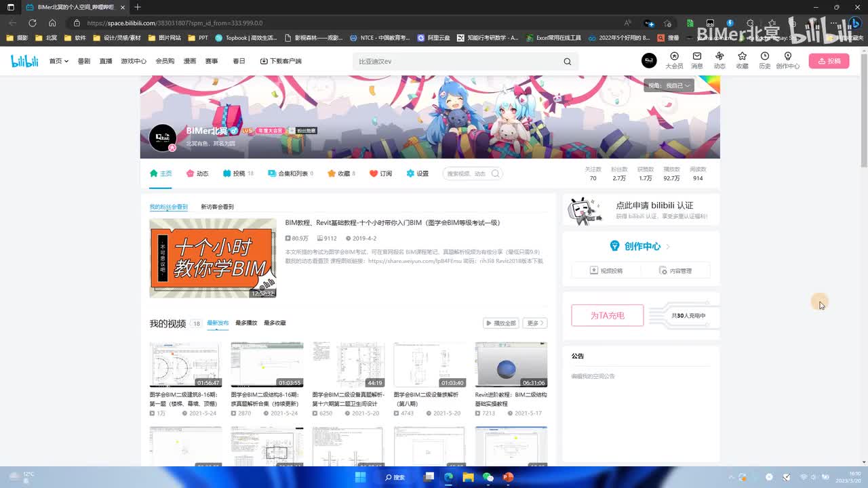Click 番剧 in top navigation
868x488 pixels.
pos(84,61)
